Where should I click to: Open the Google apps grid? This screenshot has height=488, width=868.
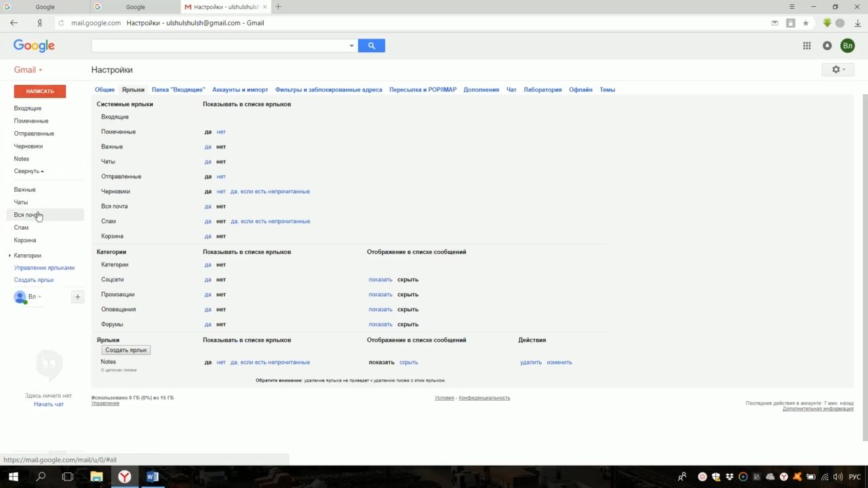click(x=806, y=45)
